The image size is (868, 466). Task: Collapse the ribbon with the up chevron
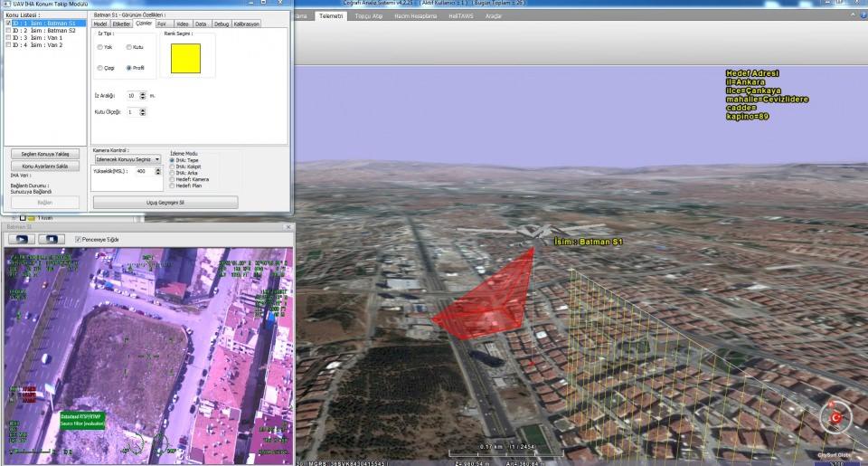(853, 15)
